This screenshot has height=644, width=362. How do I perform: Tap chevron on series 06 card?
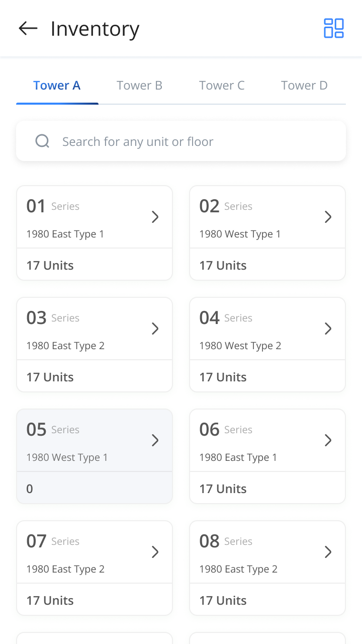point(328,440)
